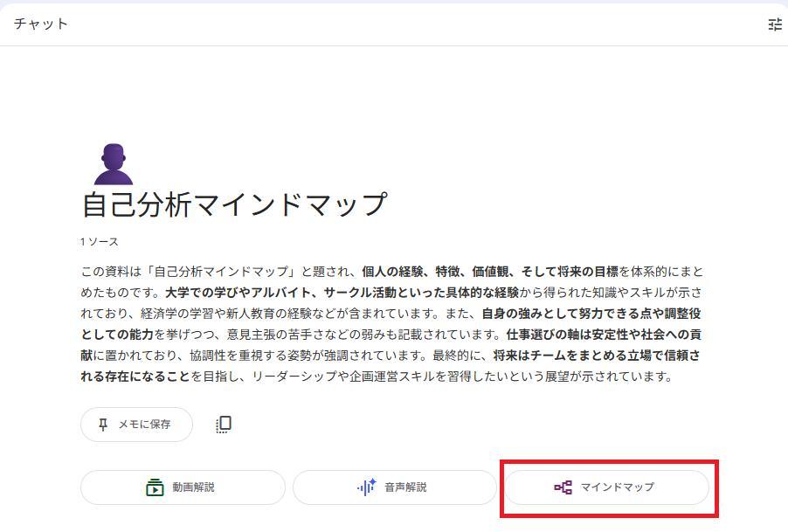Click the pin icon beside メモに保存

(x=103, y=425)
